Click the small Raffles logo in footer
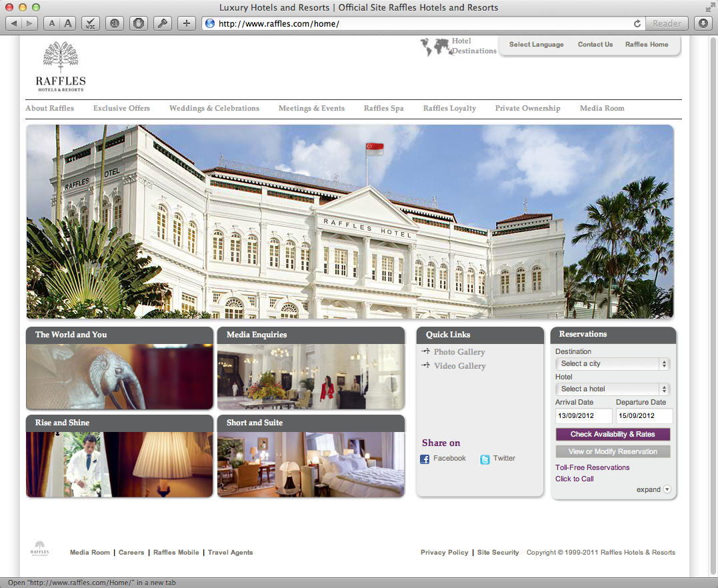This screenshot has height=588, width=718. point(40,548)
